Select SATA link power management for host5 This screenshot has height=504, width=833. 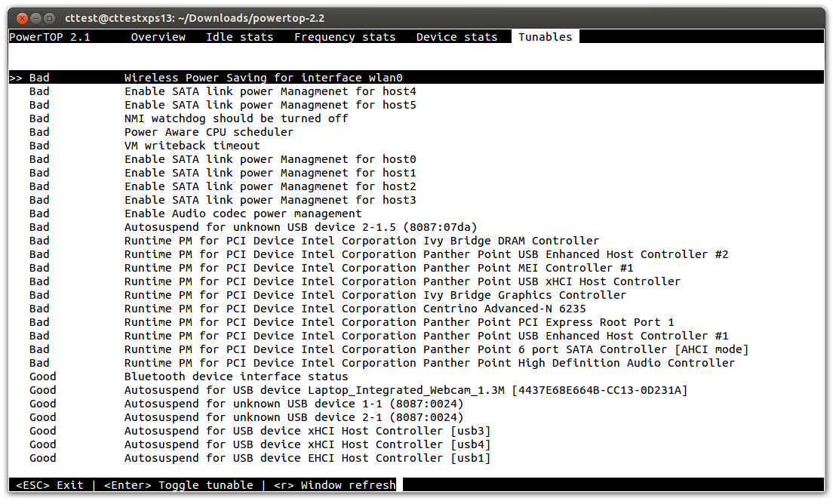(416, 105)
